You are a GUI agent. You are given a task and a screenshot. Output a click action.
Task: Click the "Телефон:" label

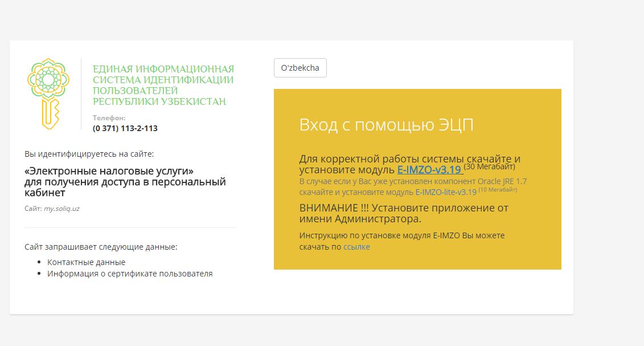click(x=109, y=118)
